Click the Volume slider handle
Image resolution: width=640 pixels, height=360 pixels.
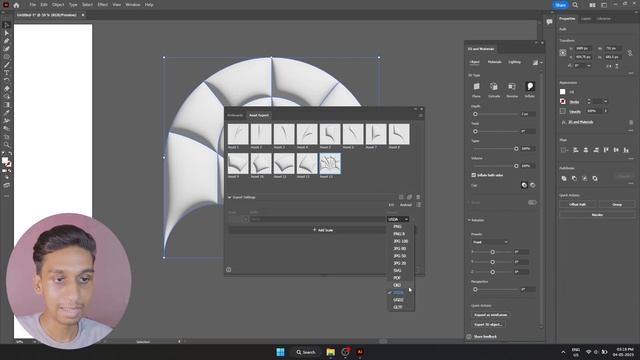[516, 166]
